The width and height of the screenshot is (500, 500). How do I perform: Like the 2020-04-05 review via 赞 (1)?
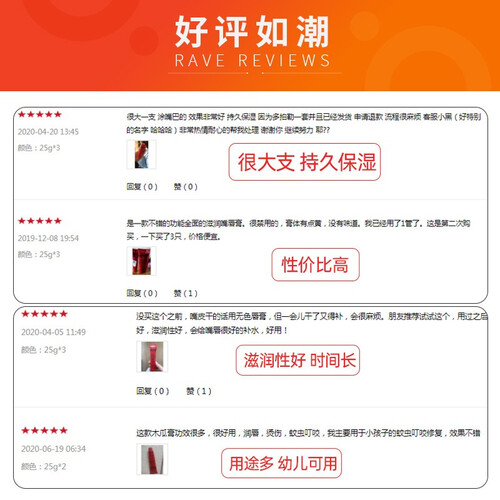click(199, 391)
